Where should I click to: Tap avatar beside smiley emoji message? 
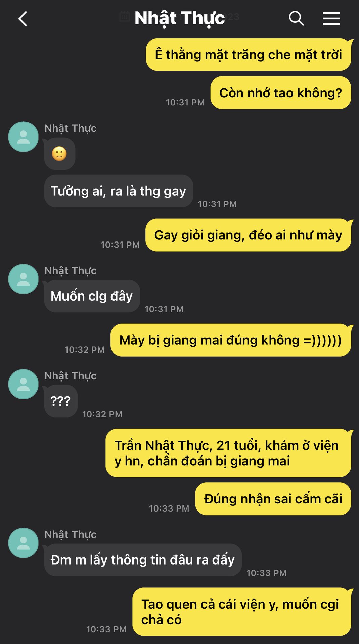tap(24, 137)
